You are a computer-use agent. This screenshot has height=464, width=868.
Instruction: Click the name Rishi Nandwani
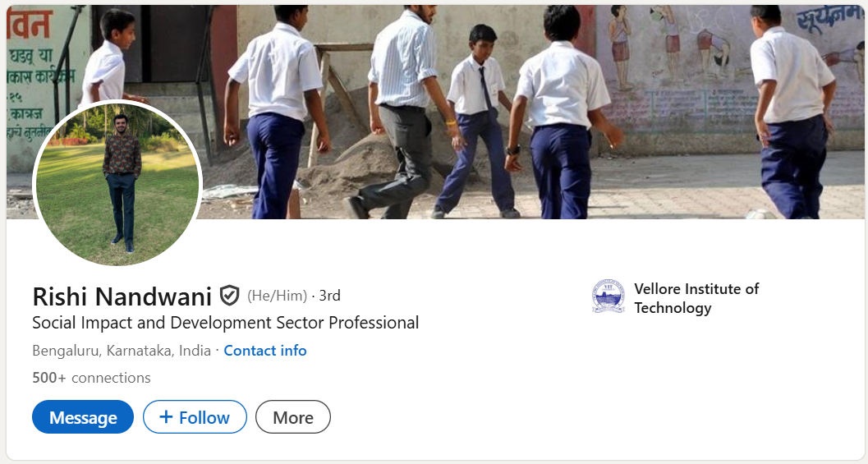[x=122, y=296]
